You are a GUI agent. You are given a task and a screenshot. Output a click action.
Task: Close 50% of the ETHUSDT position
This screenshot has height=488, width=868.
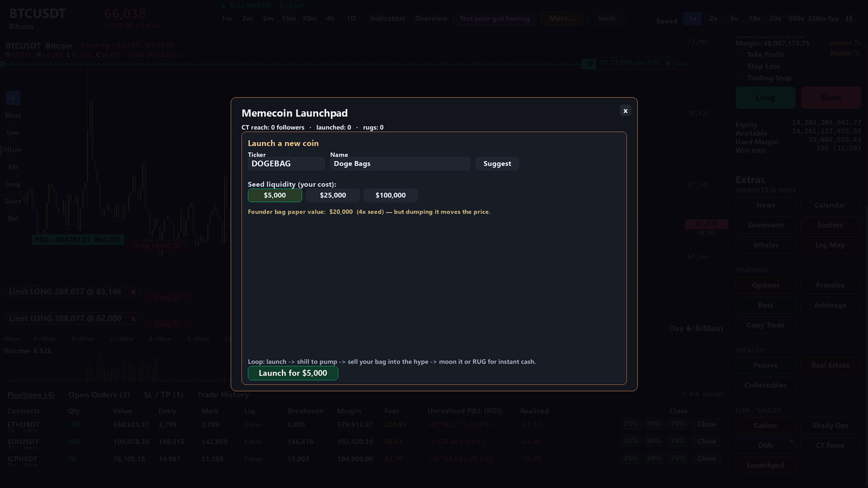pos(654,424)
